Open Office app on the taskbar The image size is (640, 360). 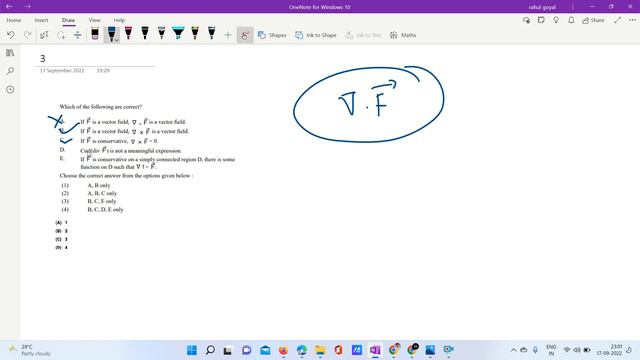tap(338, 350)
